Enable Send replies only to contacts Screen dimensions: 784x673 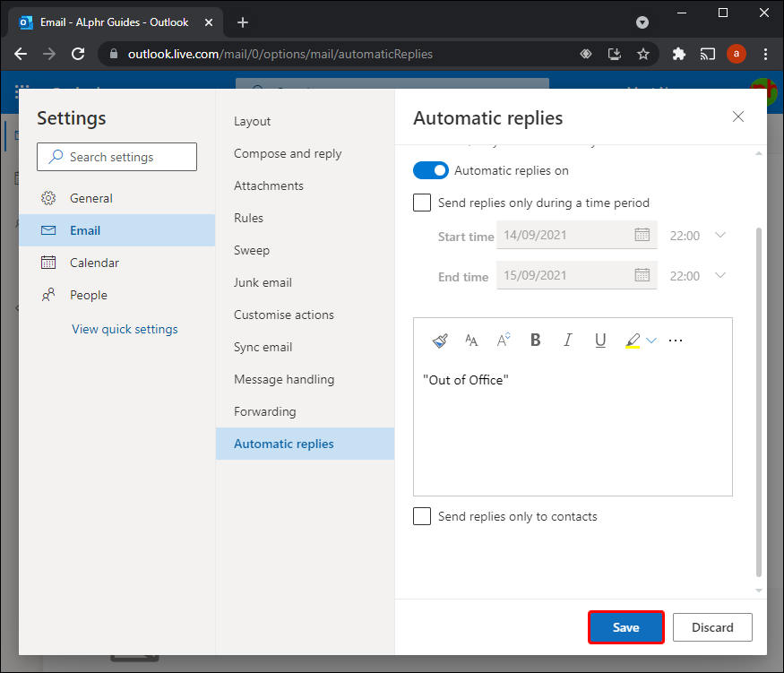[x=422, y=516]
